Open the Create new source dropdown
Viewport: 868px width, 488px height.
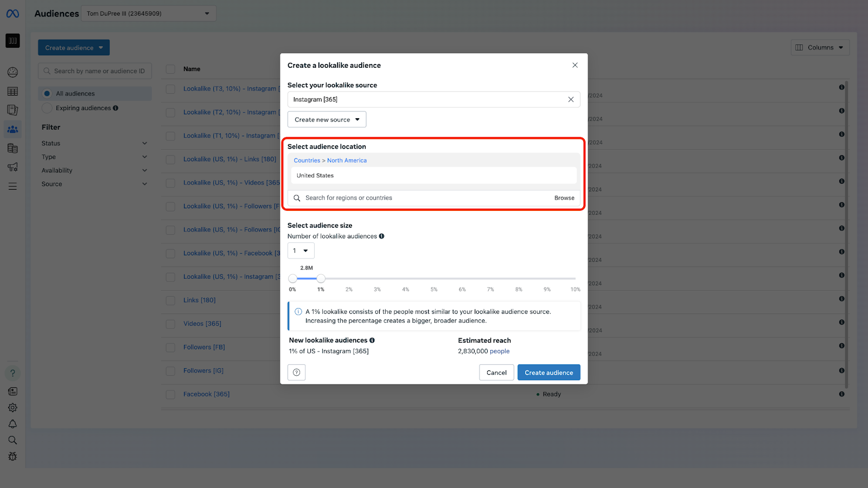[327, 119]
